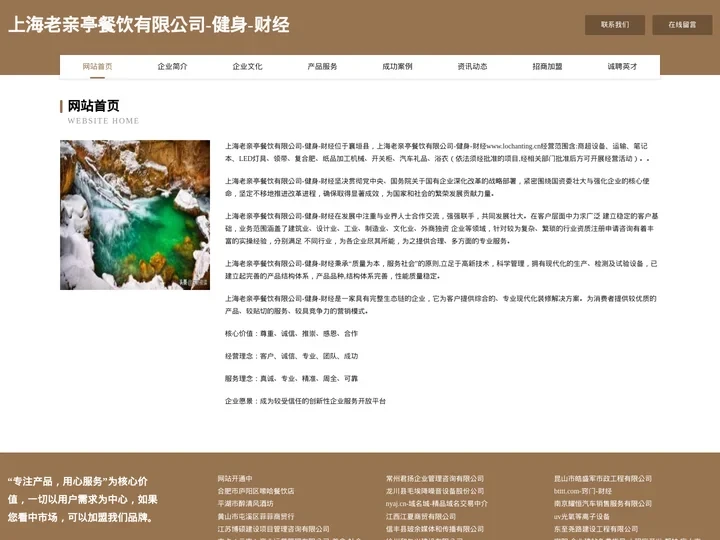Open the 诚聘英才 page
This screenshot has width=720, height=540.
tap(622, 67)
